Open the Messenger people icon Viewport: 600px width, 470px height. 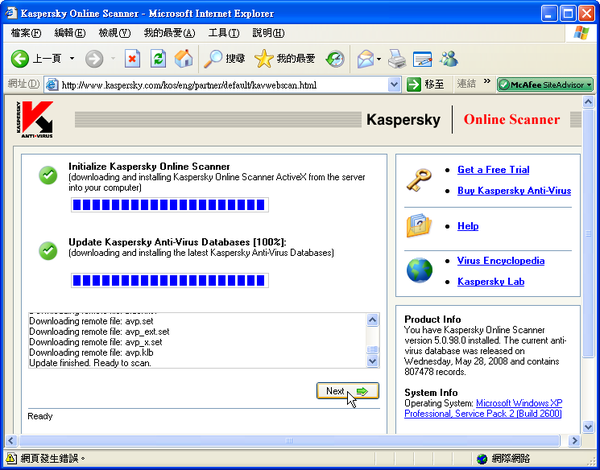point(448,59)
